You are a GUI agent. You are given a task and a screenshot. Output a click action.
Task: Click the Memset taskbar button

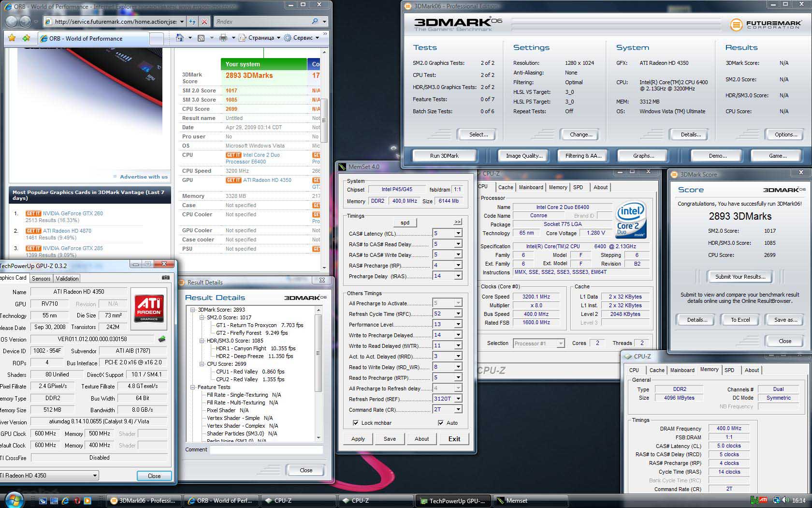(x=530, y=501)
